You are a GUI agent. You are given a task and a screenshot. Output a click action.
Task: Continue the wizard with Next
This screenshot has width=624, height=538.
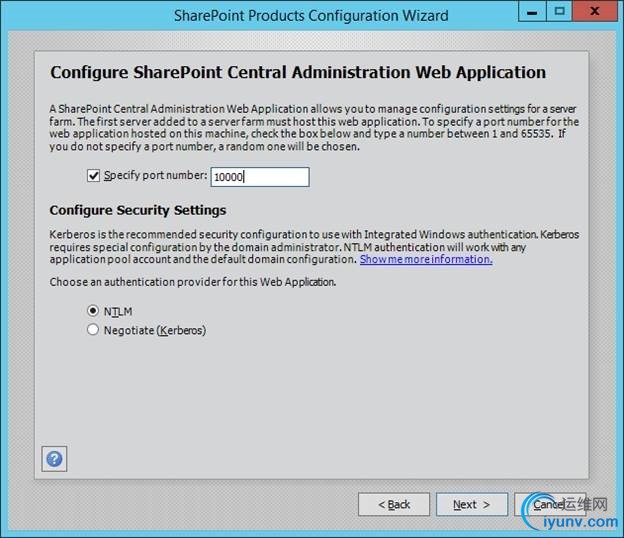click(x=472, y=504)
